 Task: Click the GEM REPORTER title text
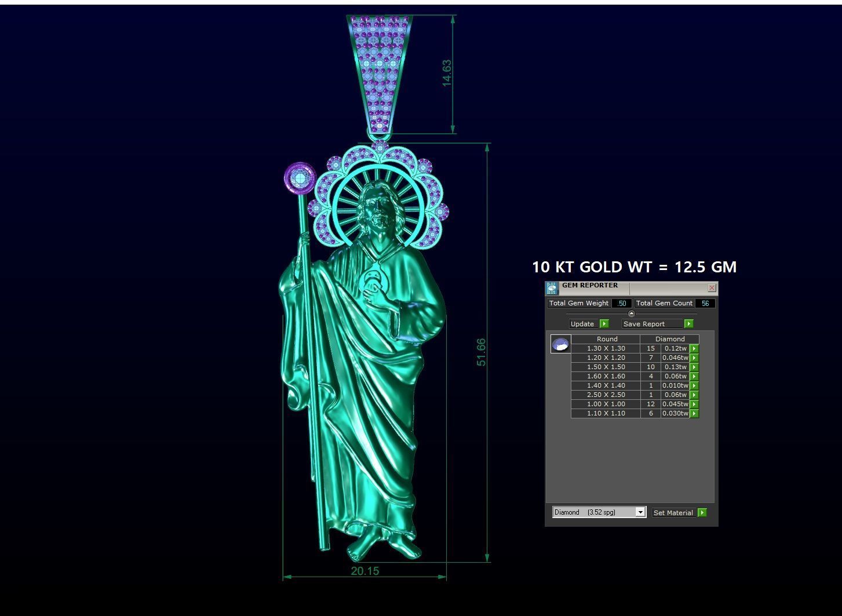pos(590,285)
